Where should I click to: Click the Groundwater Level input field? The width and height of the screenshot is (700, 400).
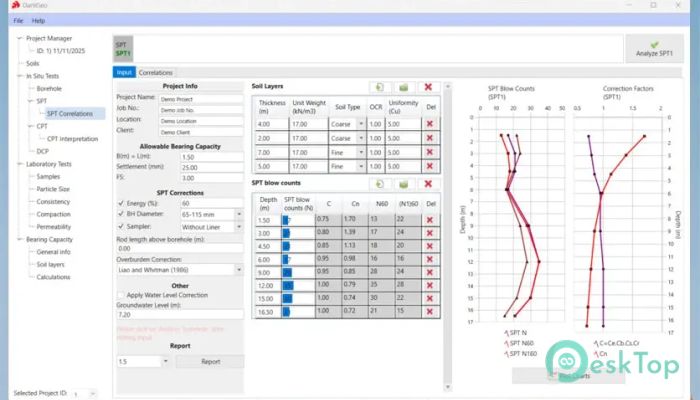(180, 315)
